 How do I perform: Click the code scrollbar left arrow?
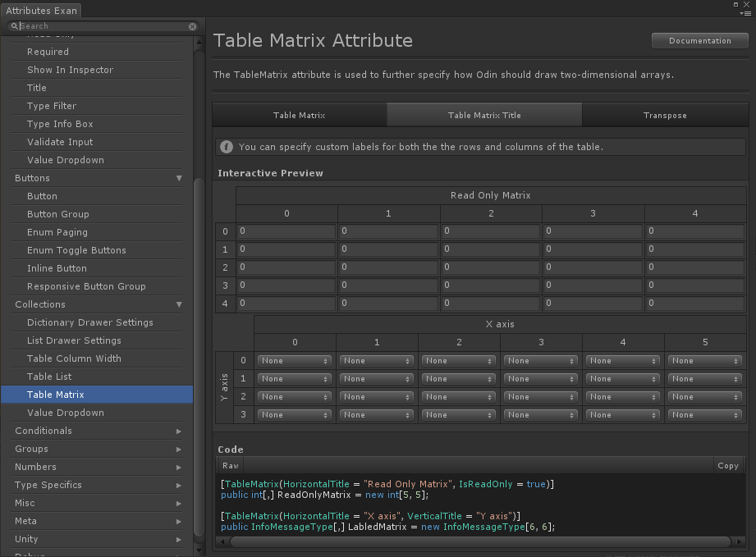click(x=222, y=541)
